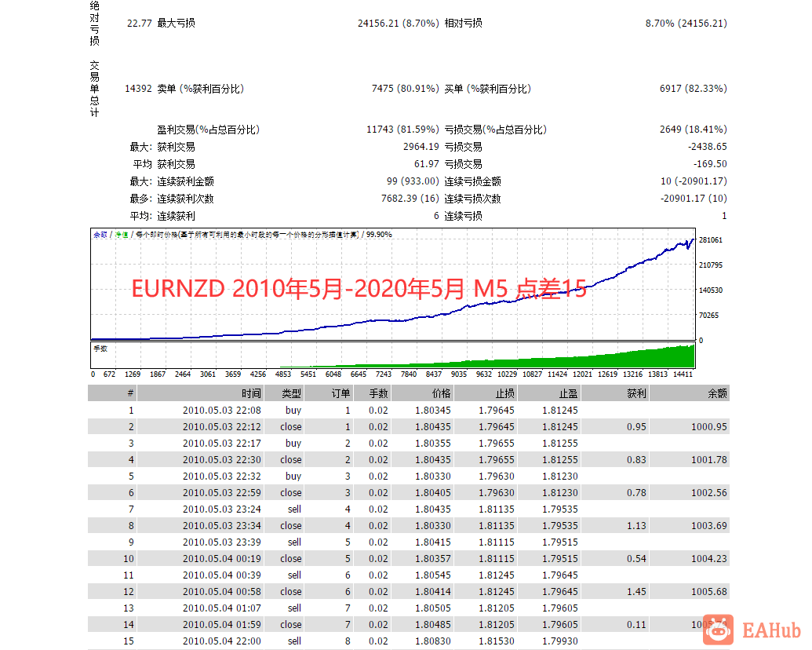This screenshot has width=812, height=650.
Task: Click the time 2010.05.03 22:30
Action: click(222, 460)
